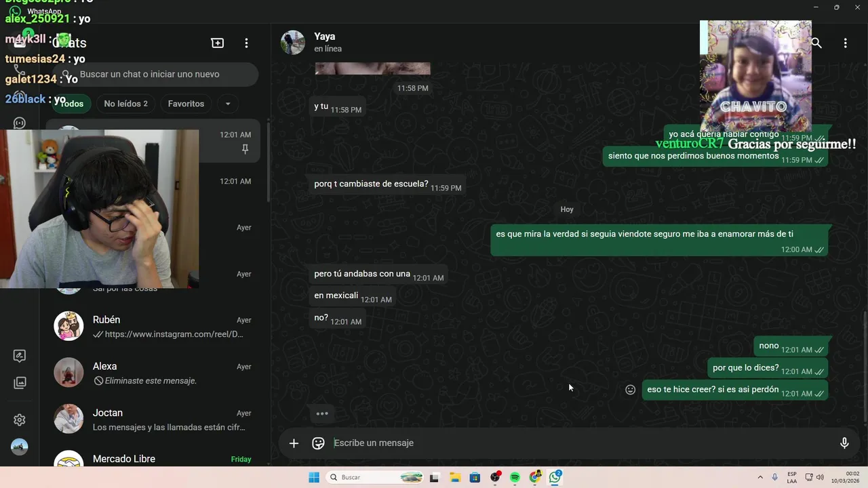React to the "eso te hice creer?" message

pyautogui.click(x=630, y=390)
